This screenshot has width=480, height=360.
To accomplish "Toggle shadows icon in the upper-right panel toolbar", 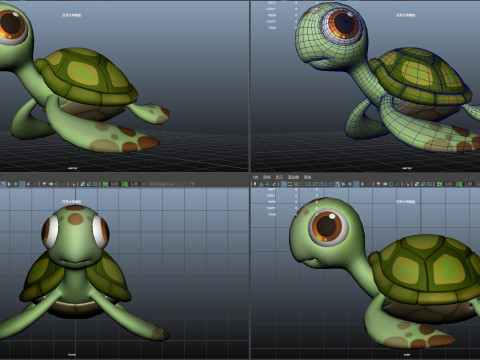I will click(369, 184).
